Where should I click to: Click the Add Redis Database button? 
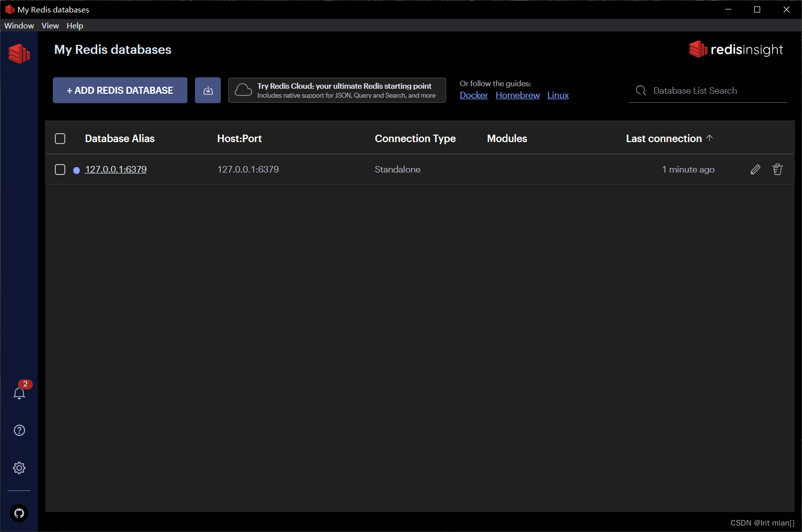point(120,90)
